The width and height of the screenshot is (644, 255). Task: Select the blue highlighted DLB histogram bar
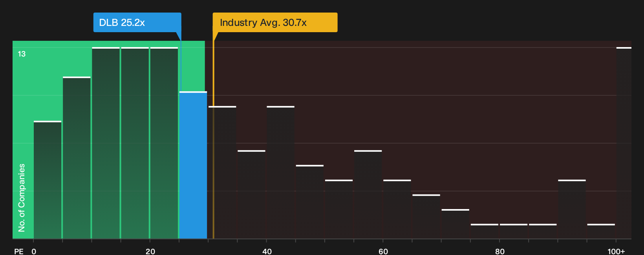tap(193, 165)
